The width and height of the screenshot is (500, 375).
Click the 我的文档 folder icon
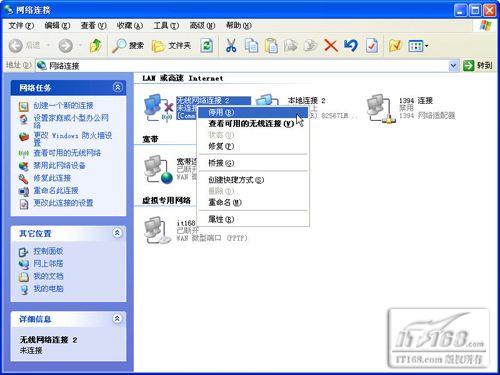click(x=24, y=277)
